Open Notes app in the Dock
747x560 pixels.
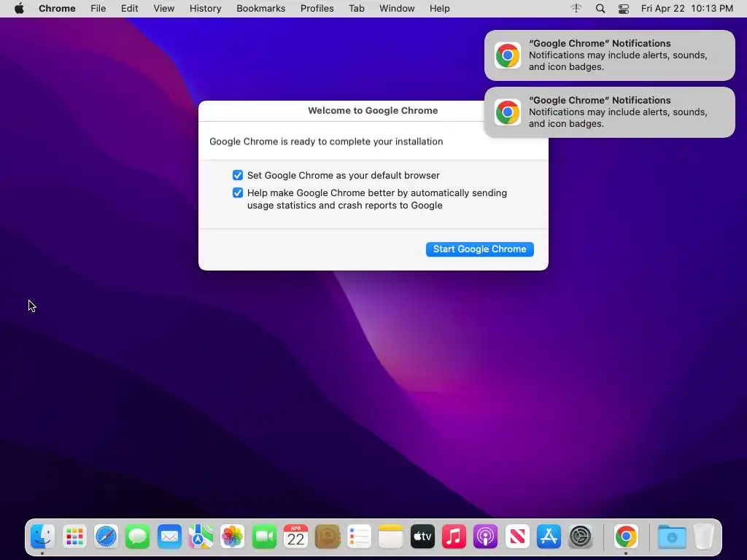[x=390, y=537]
